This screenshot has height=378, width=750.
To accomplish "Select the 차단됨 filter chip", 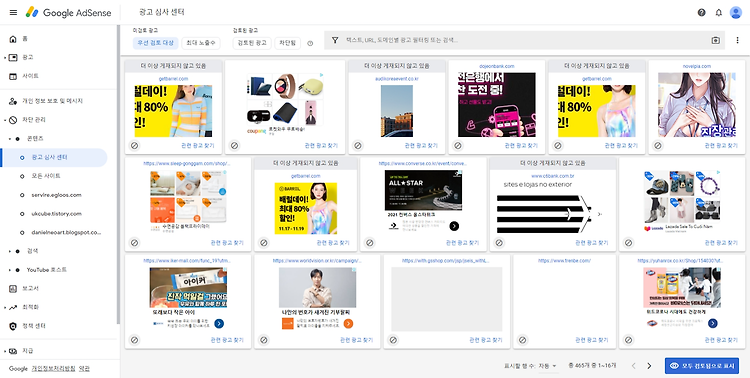I will pos(287,43).
